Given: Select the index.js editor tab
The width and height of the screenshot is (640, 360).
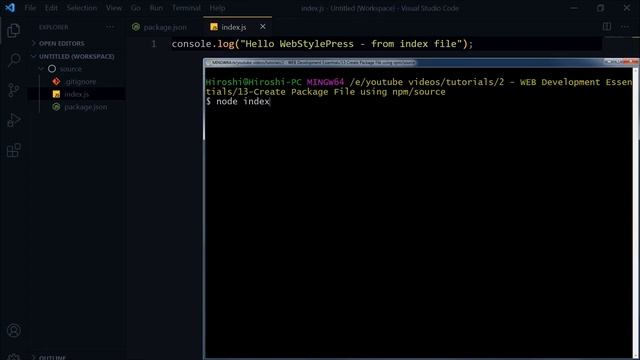Looking at the screenshot, I should click(x=238, y=27).
